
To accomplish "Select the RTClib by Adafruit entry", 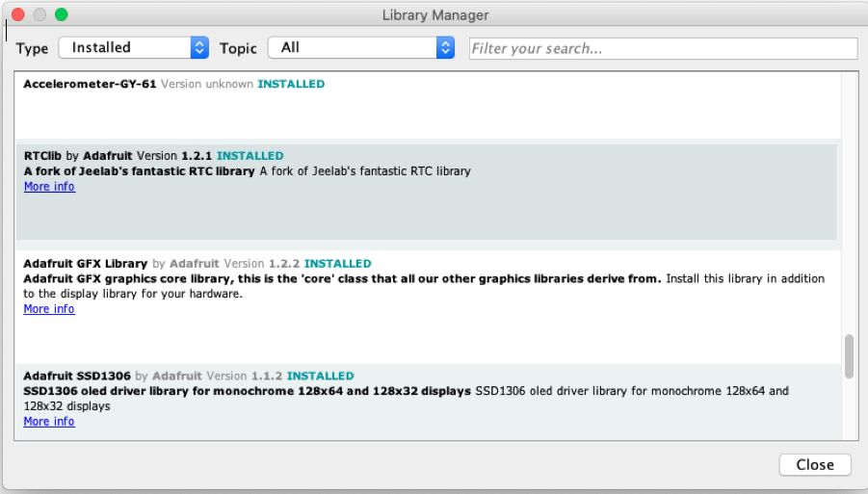I will pos(426,192).
